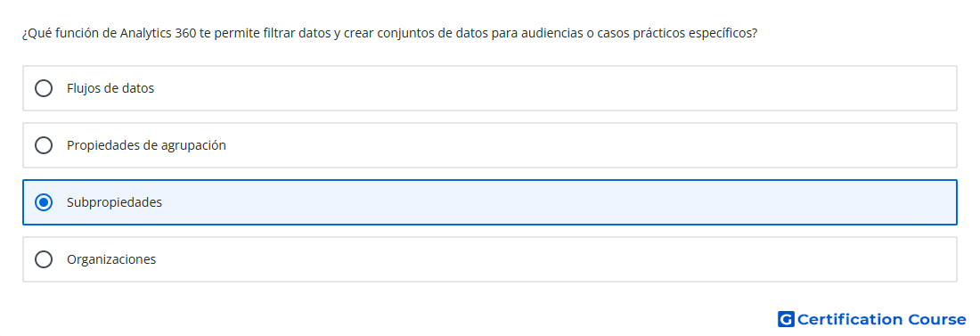Click the Organizaciones answer label
Screen dimensions: 980x336
point(111,259)
